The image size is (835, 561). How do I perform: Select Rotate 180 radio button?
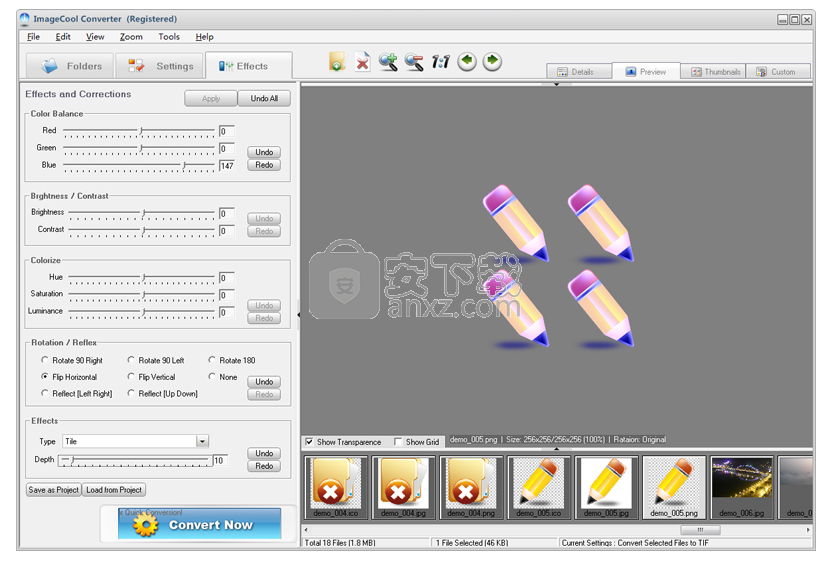coord(212,360)
